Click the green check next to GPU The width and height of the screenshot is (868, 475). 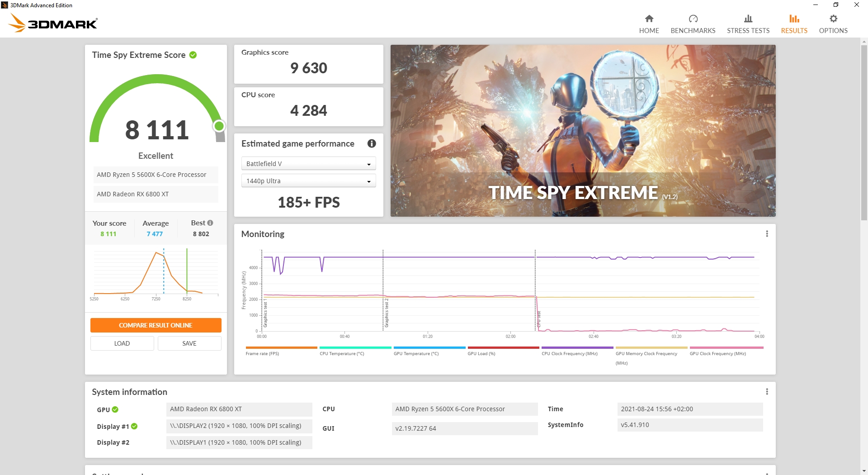click(x=115, y=409)
